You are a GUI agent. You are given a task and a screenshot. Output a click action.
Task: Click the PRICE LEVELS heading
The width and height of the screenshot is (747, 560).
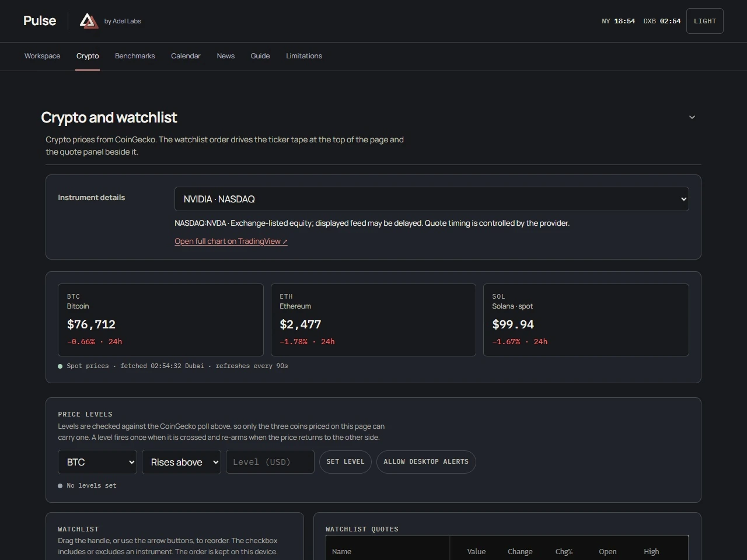(85, 414)
